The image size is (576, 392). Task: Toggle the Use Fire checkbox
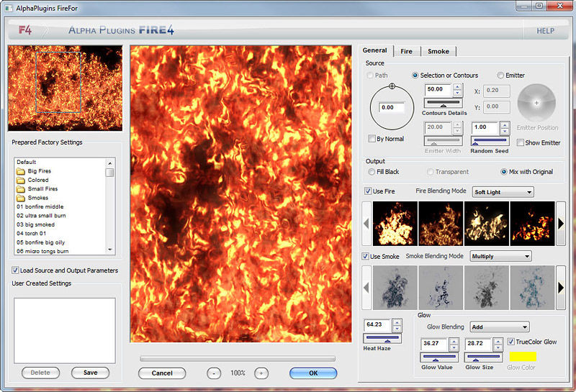click(x=368, y=191)
